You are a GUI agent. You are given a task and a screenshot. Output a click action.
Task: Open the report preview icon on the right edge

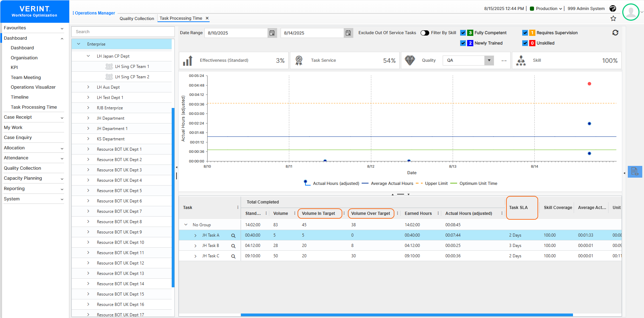pos(635,171)
